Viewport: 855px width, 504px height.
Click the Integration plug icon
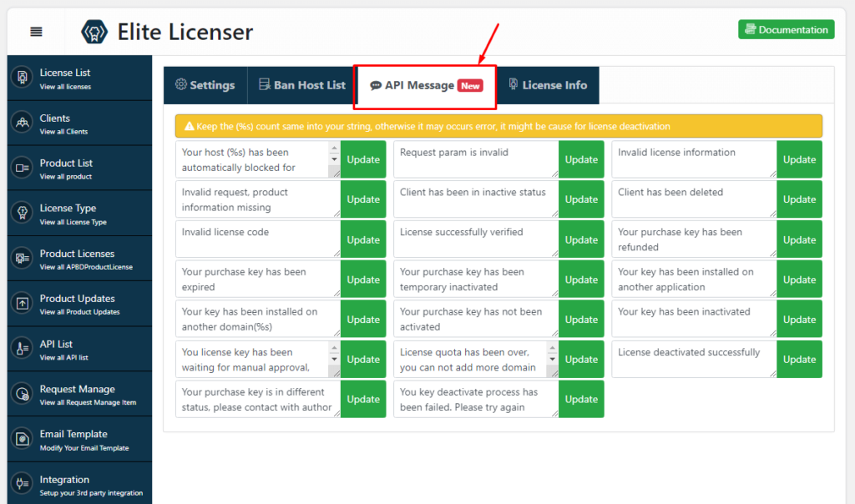(23, 484)
